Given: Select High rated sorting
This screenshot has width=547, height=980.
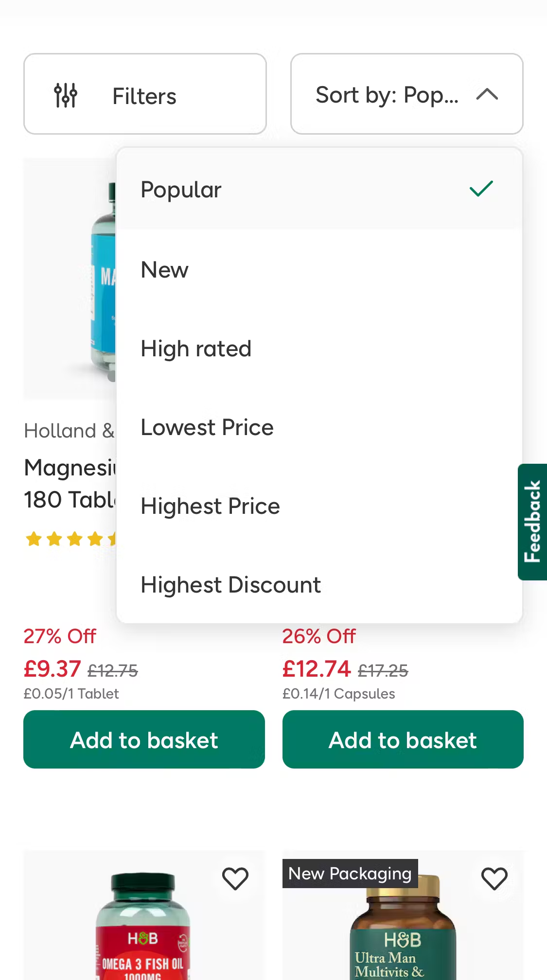Looking at the screenshot, I should pos(195,348).
